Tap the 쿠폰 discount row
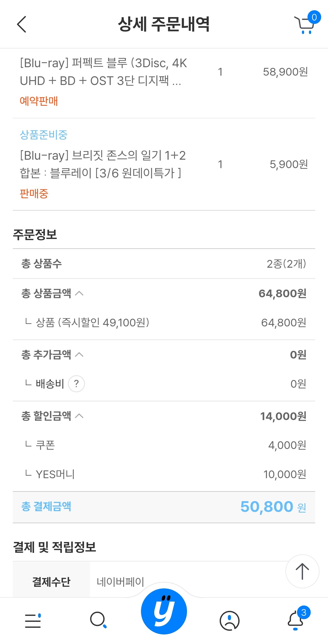The width and height of the screenshot is (328, 644). click(164, 445)
